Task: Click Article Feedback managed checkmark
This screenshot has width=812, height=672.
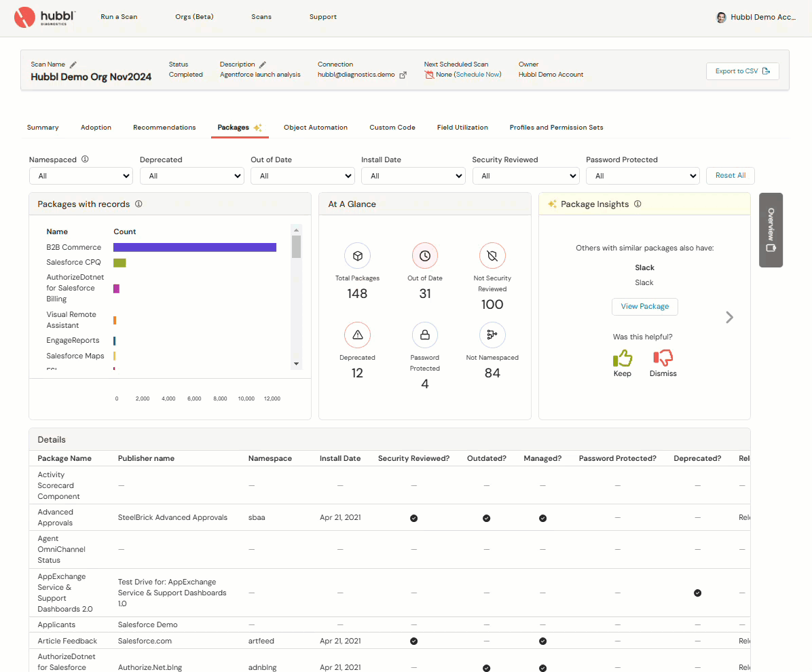Action: click(x=542, y=641)
